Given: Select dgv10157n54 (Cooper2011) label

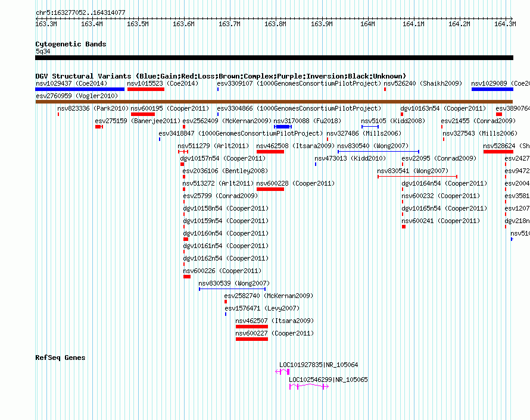Looking at the screenshot, I should coord(223,158).
